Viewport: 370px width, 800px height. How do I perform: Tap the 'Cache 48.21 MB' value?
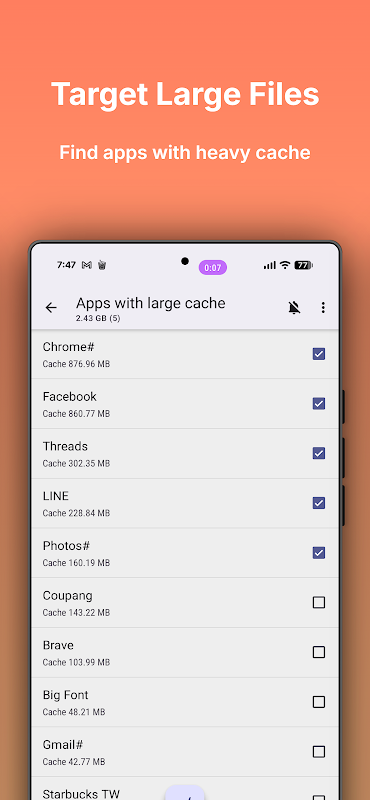click(74, 712)
